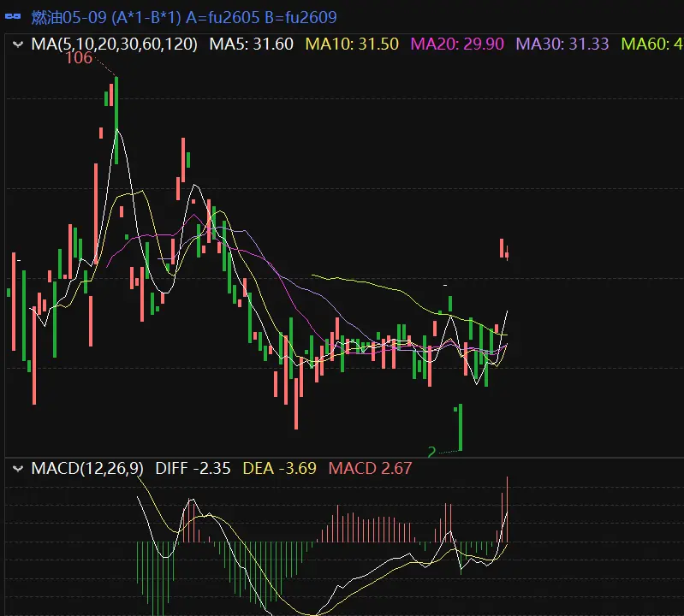This screenshot has width=684, height=616.
Task: Click the red MACD 2.67 label
Action: [371, 468]
